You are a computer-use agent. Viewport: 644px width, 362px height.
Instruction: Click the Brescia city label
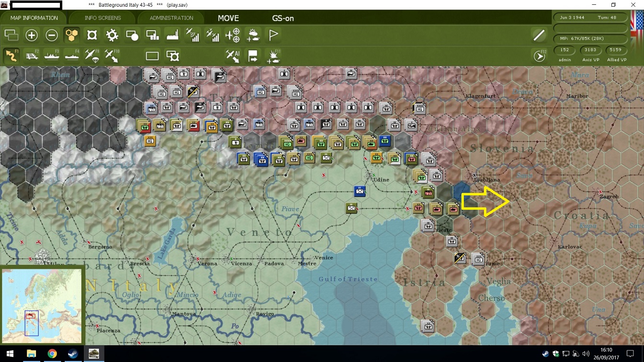click(140, 263)
